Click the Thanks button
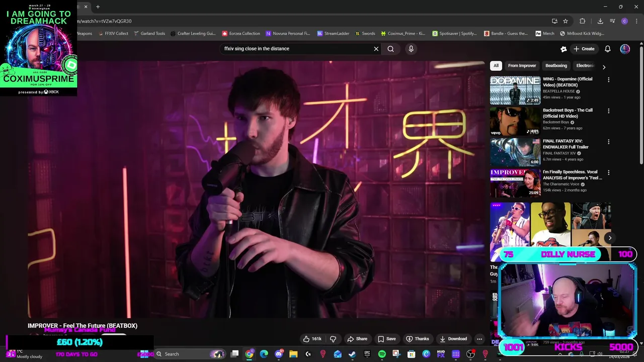Viewport: 644px width, 362px height. (x=418, y=339)
